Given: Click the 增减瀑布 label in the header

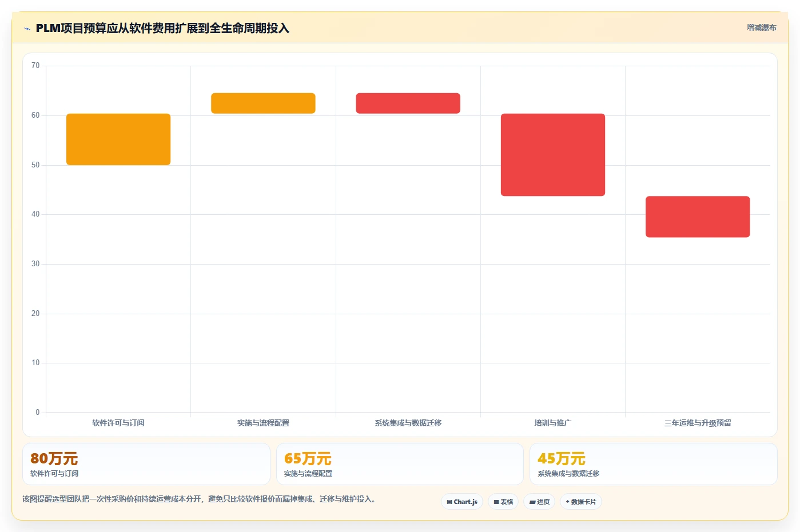Looking at the screenshot, I should click(761, 27).
